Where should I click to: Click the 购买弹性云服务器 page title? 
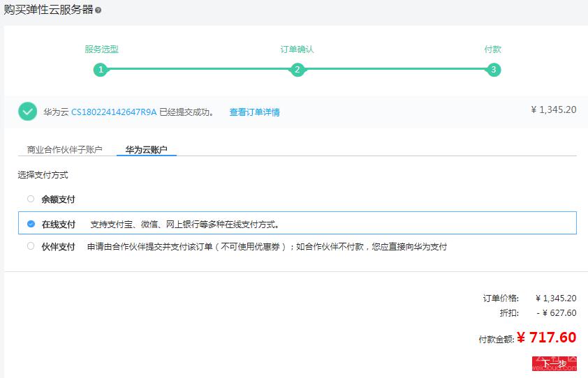(48, 10)
